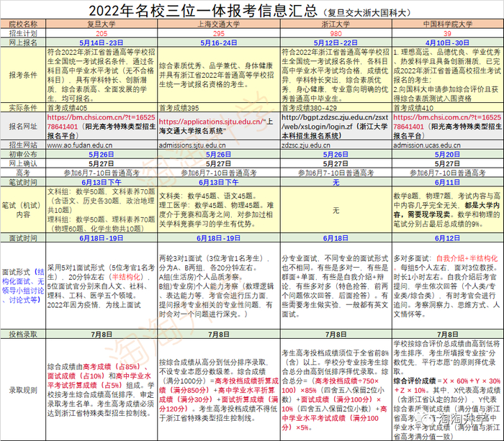Screen dimensions: 504x441
Task: Open the applications.sjtu.edu.cn link
Action: point(211,122)
